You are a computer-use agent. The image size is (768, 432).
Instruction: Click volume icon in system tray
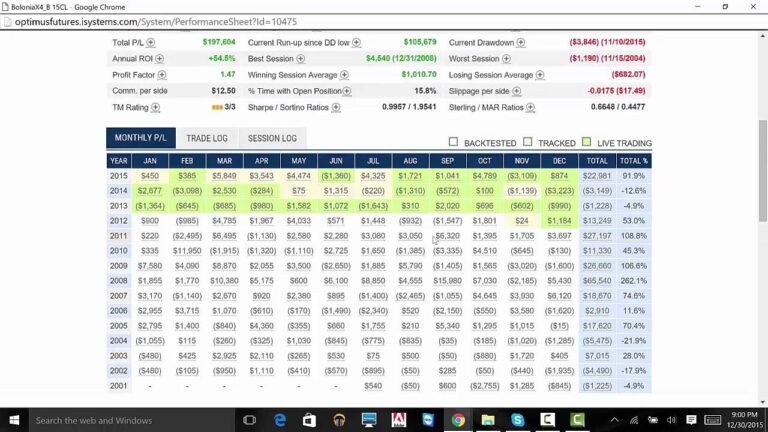[672, 420]
